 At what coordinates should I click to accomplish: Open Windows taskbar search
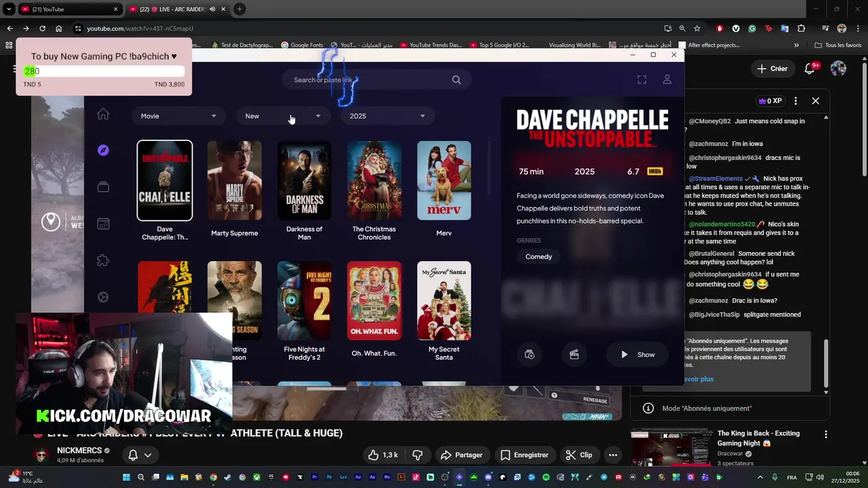pos(141,477)
